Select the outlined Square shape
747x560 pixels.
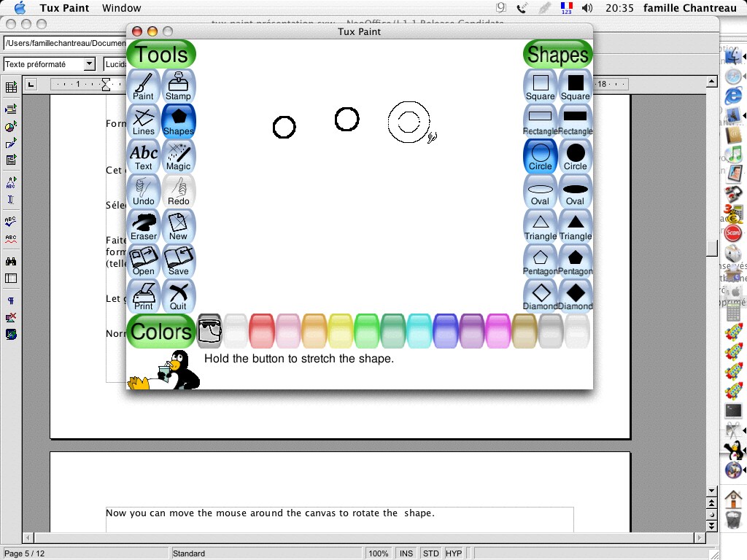point(541,86)
